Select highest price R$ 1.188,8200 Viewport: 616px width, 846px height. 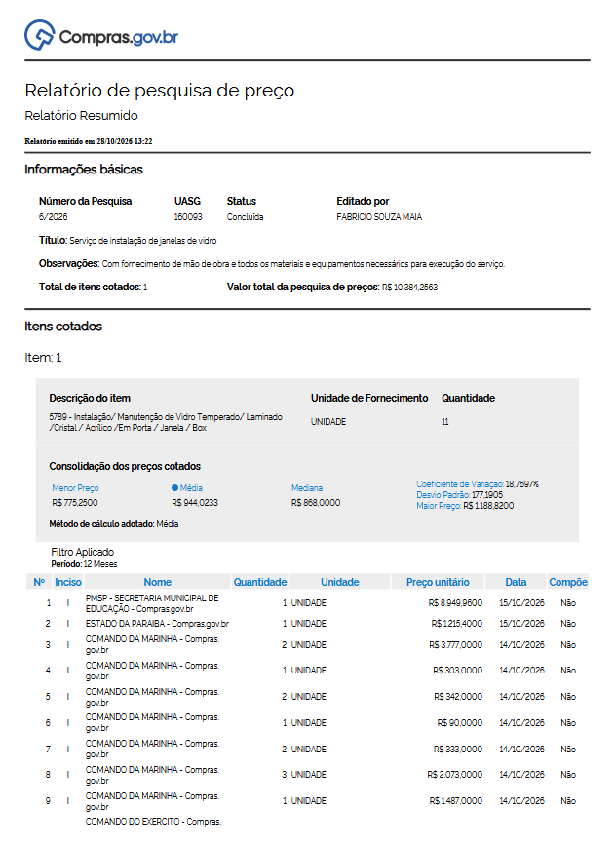(x=488, y=506)
